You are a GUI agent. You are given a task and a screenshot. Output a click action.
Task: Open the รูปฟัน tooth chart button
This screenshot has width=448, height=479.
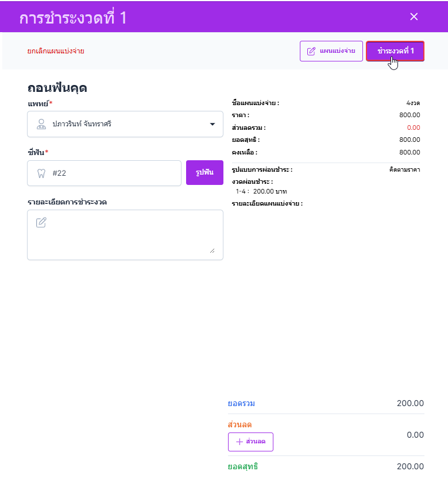pyautogui.click(x=204, y=173)
